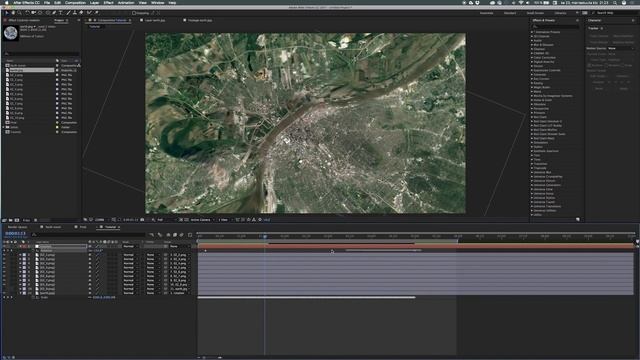Switch to the Footage earth.jpg viewer tab
640x360 pixels.
coord(199,20)
